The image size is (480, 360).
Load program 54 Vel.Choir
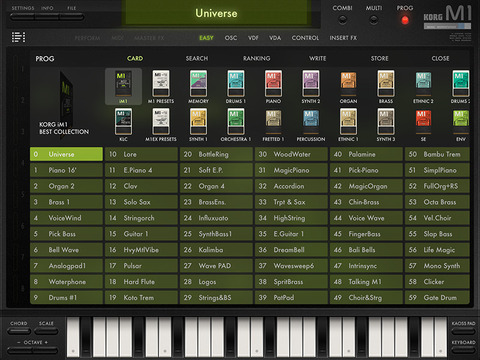coord(437,218)
